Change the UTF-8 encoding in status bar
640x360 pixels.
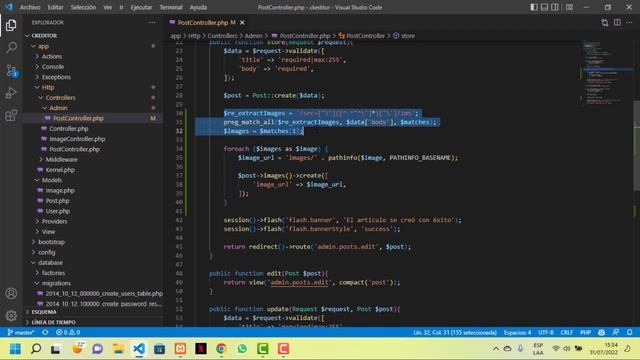point(546,332)
